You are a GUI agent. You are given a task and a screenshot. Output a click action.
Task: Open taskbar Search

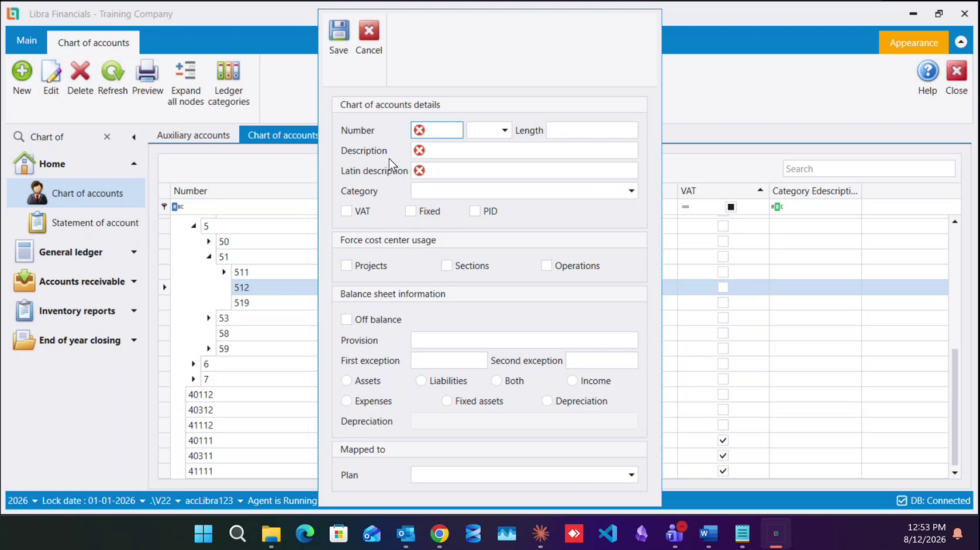(x=237, y=534)
